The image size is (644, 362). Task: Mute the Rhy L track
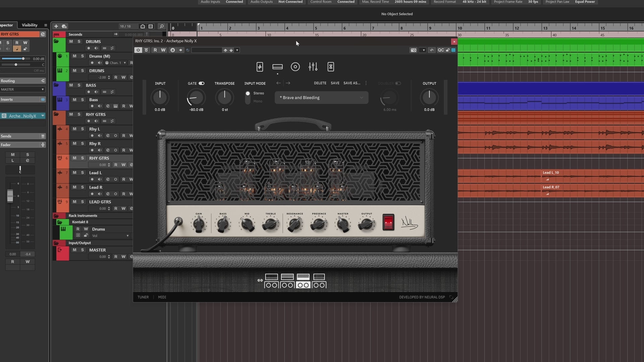74,129
